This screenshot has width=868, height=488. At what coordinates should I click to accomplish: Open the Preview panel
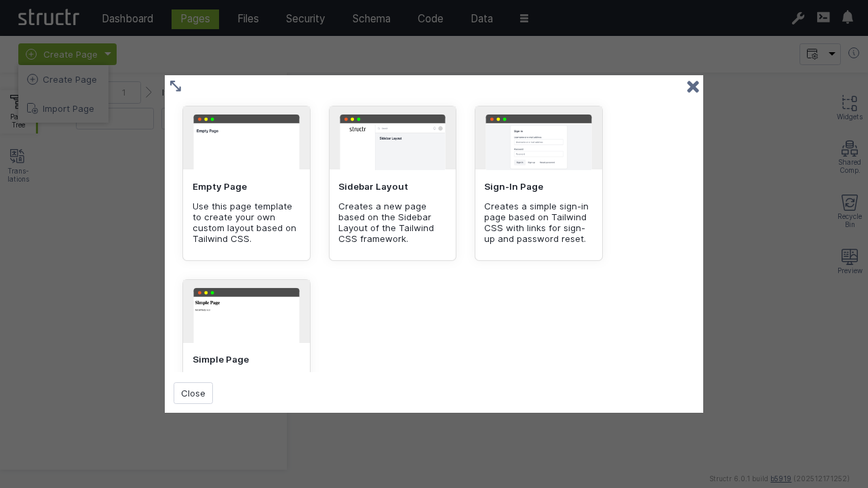(x=849, y=261)
